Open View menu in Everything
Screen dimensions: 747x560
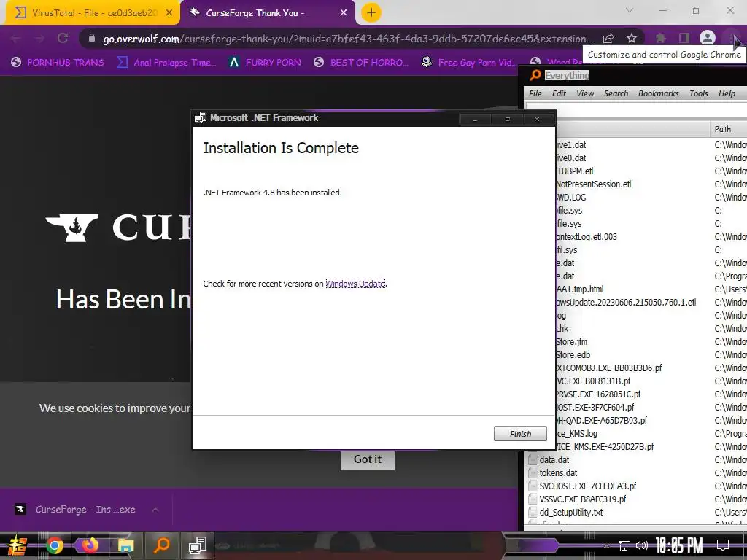point(585,94)
